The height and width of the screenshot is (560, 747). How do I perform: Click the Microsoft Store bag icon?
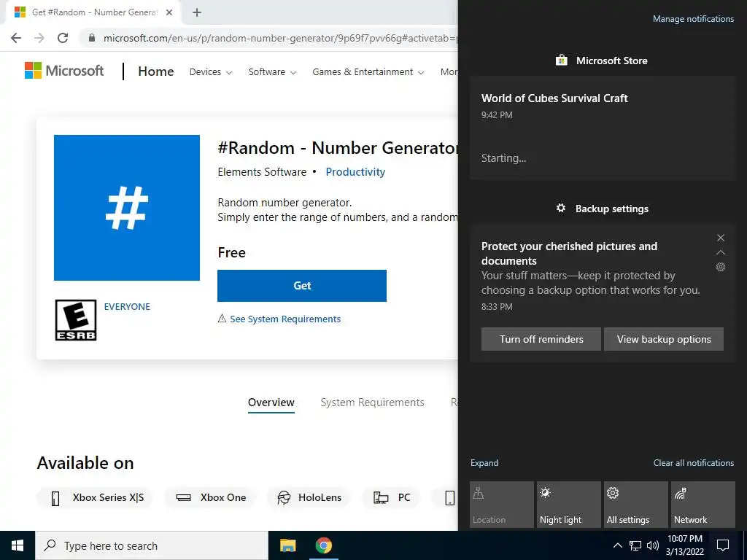click(x=562, y=61)
